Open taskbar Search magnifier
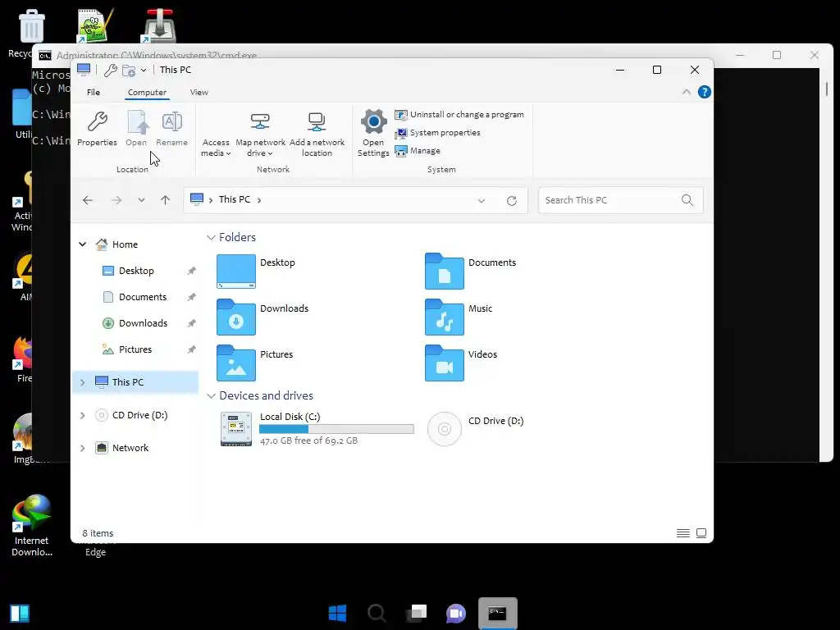The width and height of the screenshot is (840, 630). (377, 614)
